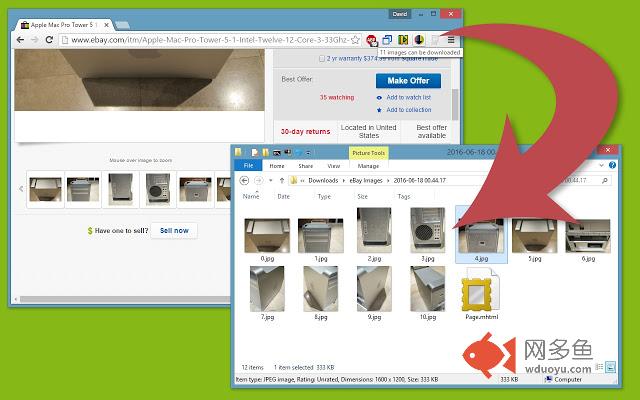The height and width of the screenshot is (400, 640).
Task: Reload the eBay page in Chrome
Action: [49, 40]
